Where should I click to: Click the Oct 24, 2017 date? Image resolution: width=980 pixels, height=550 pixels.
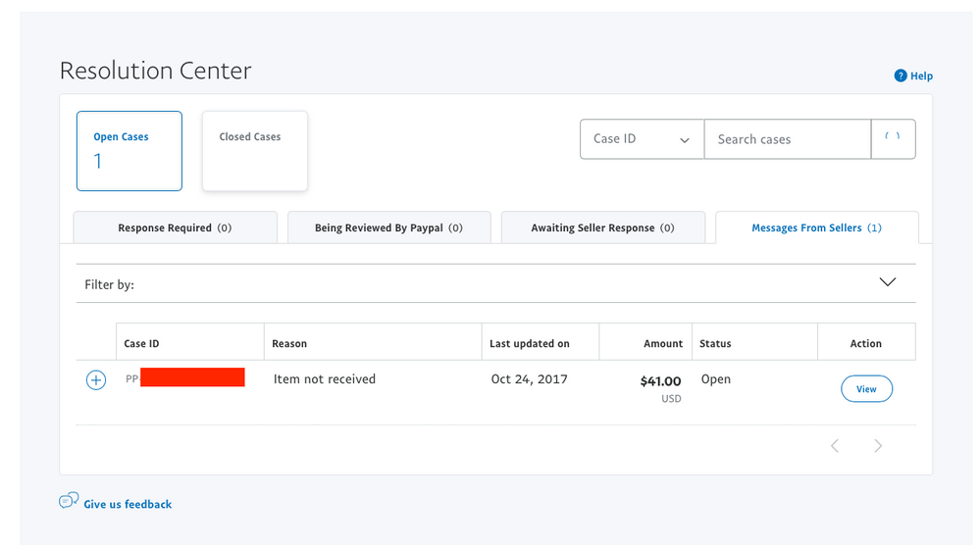point(530,379)
